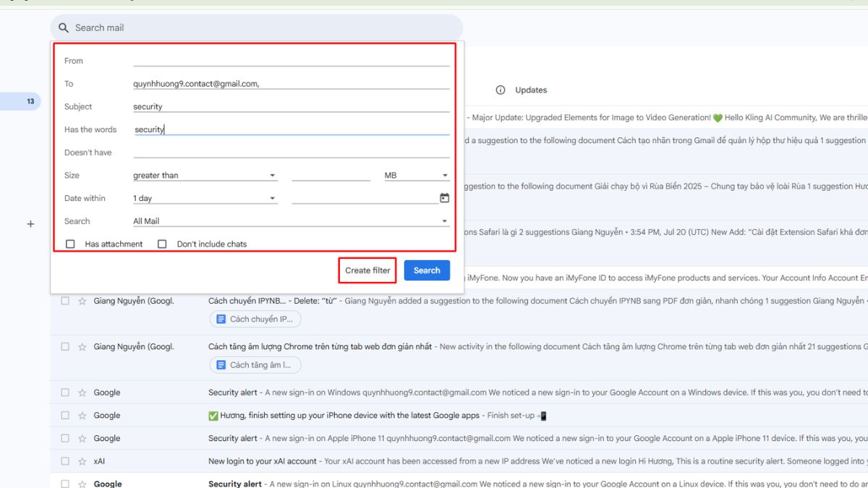Open the Cách tăng âm l... document chip
This screenshot has height=488, width=868.
[x=255, y=365]
